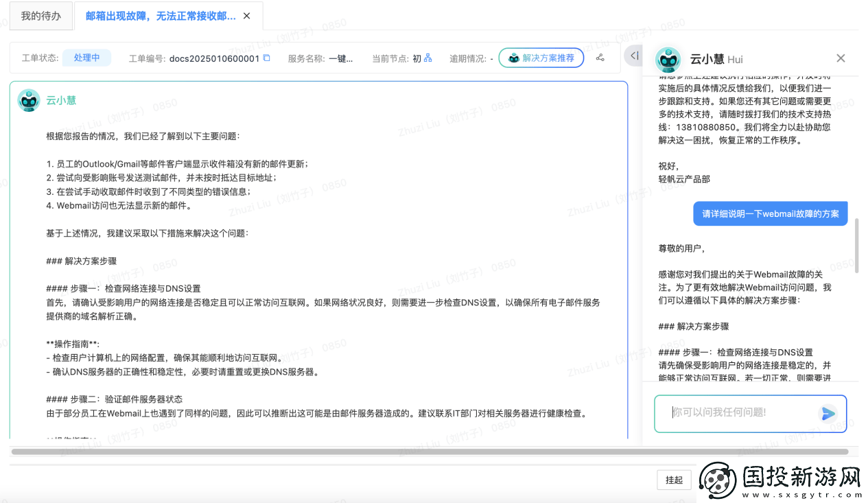Click the user message about webmail故障的方案
The height and width of the screenshot is (503, 868).
[x=771, y=213]
